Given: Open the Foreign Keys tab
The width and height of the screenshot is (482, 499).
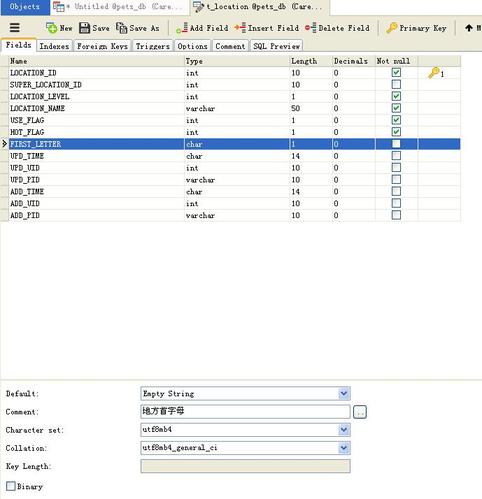Looking at the screenshot, I should pyautogui.click(x=102, y=46).
